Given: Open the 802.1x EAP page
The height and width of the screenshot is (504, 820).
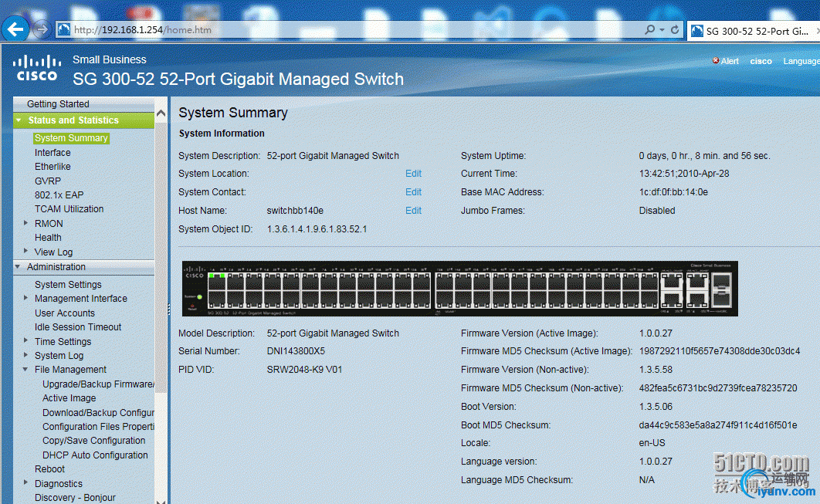Looking at the screenshot, I should coord(59,195).
